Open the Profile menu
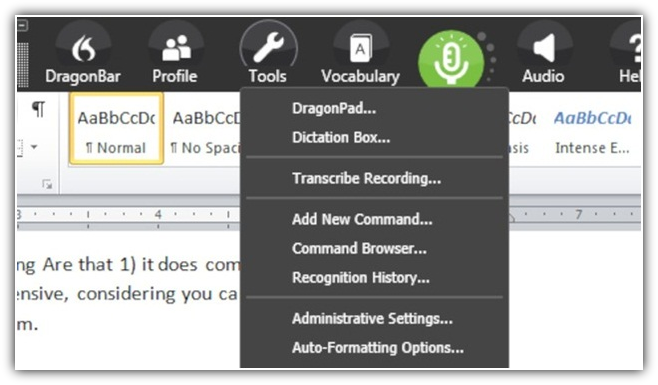This screenshot has width=658, height=385. [x=176, y=49]
